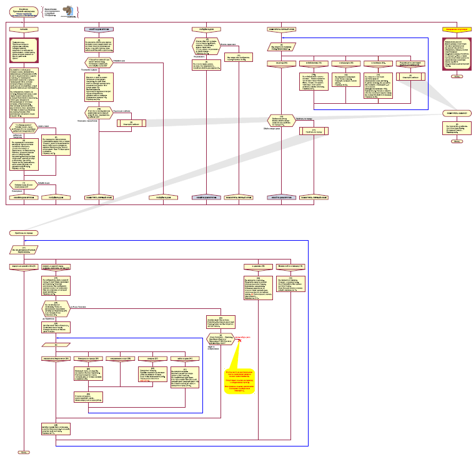The height and width of the screenshot is (459, 476).
Task: Select the bright yellow branch header at top-right
Action: (455, 29)
